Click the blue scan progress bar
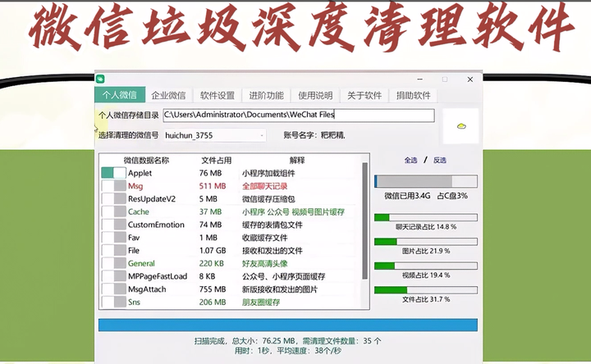The width and height of the screenshot is (591, 364). coord(288,325)
